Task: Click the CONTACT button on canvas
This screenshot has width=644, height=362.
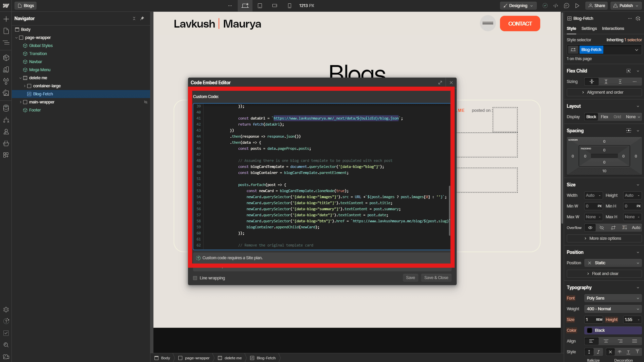Action: [520, 24]
